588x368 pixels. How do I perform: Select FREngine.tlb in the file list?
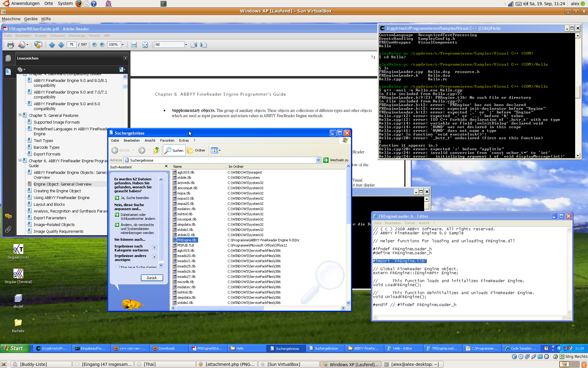(187, 240)
